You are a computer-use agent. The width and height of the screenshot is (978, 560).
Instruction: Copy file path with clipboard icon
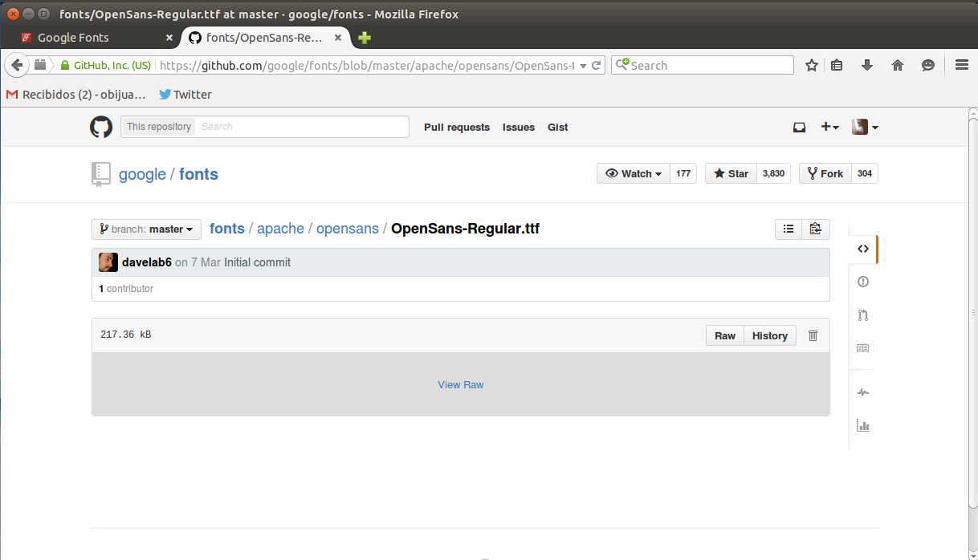click(816, 229)
